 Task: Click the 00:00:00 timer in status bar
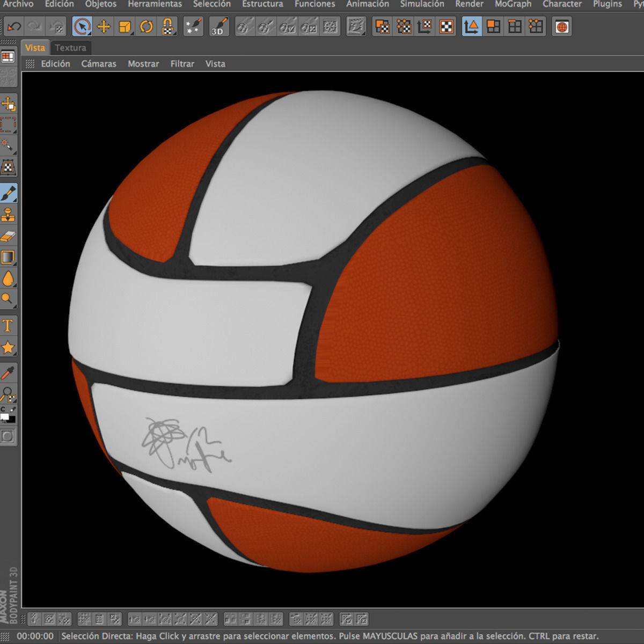tap(35, 636)
